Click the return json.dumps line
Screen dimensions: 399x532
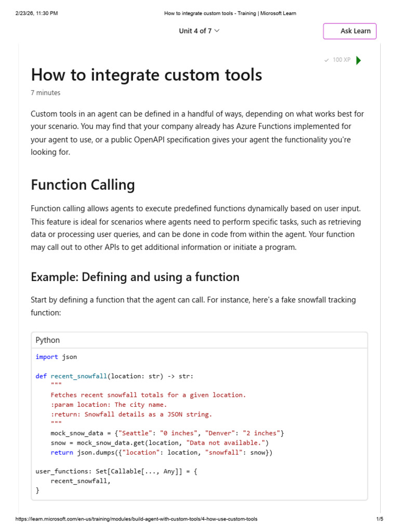(162, 453)
